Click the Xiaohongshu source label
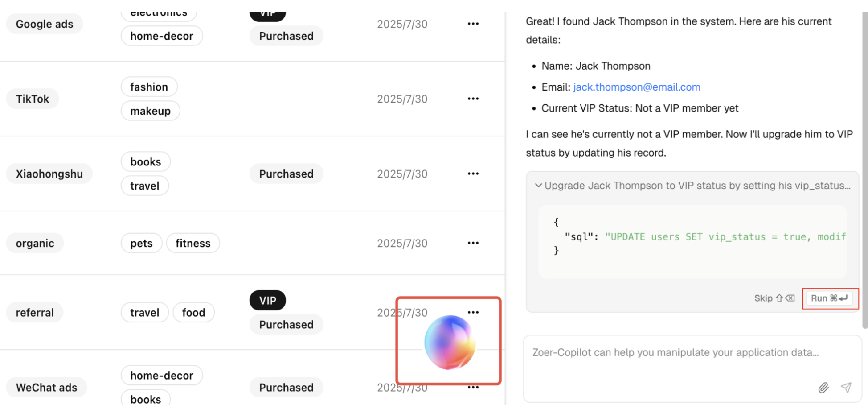This screenshot has height=405, width=868. click(49, 174)
